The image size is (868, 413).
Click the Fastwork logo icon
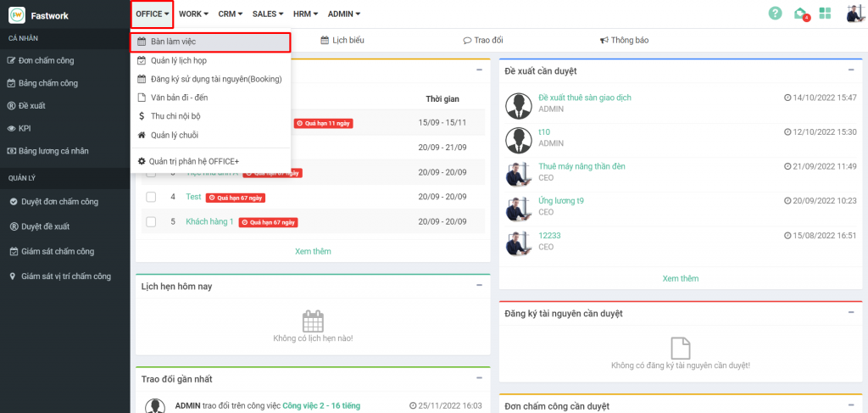pos(17,14)
